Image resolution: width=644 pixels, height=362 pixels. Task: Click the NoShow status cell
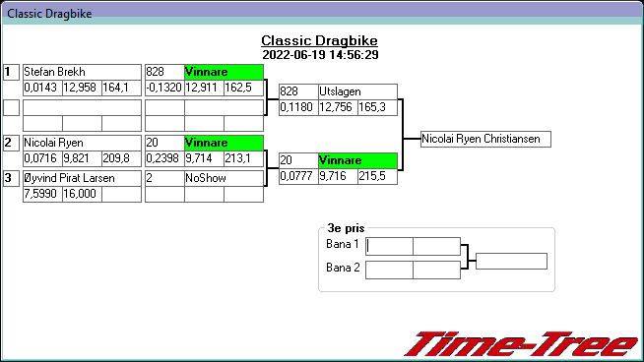224,178
